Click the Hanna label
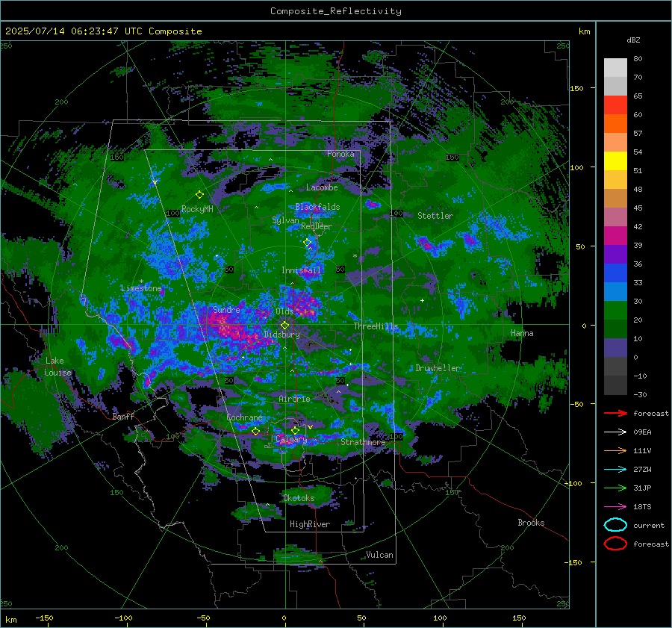This screenshot has width=672, height=628. [522, 333]
